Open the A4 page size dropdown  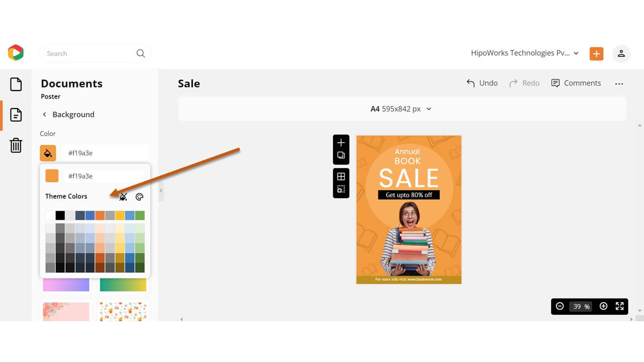(401, 109)
